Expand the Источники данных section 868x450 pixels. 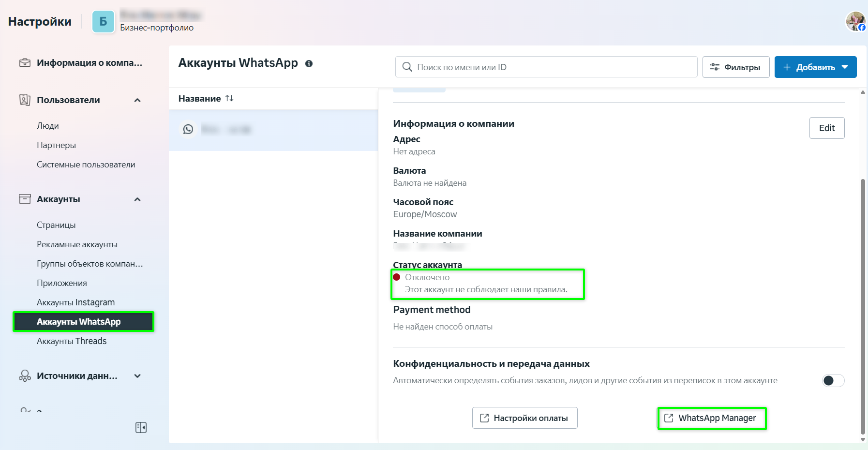[137, 376]
